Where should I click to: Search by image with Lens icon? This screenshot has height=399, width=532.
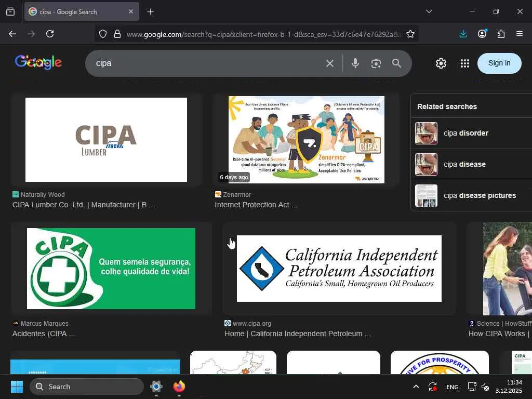click(376, 63)
